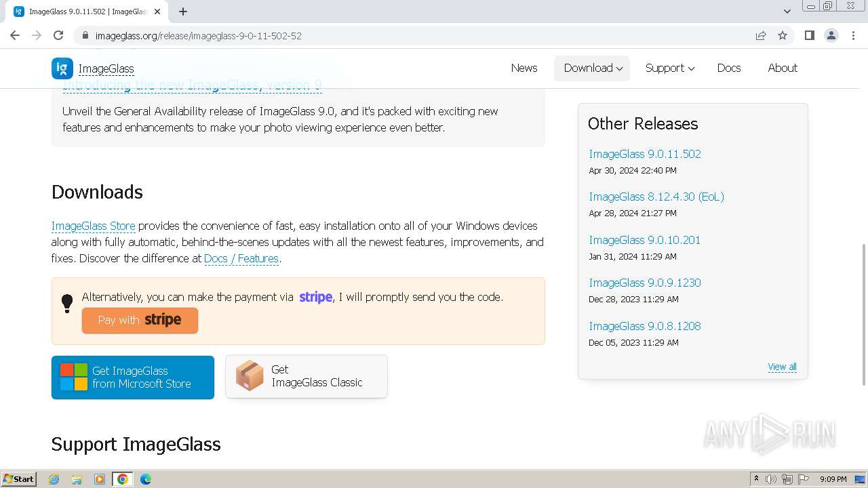Open a new tab with plus icon
This screenshot has height=488, width=868.
click(183, 12)
